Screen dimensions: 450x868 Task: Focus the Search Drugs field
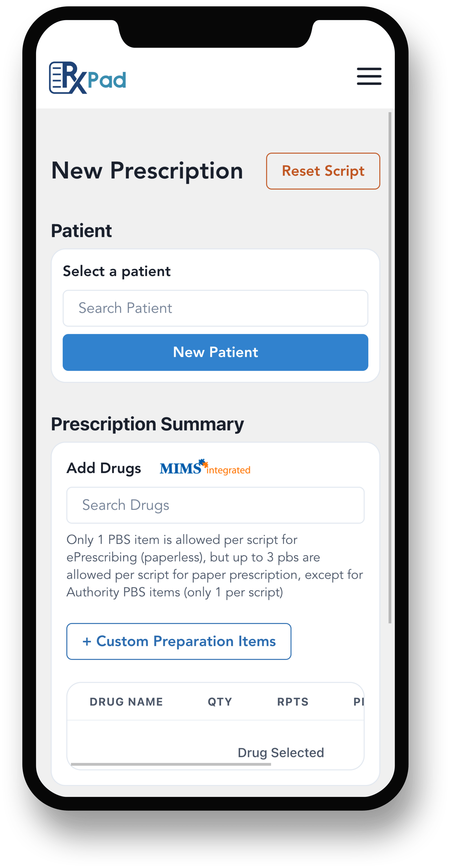[x=215, y=505]
